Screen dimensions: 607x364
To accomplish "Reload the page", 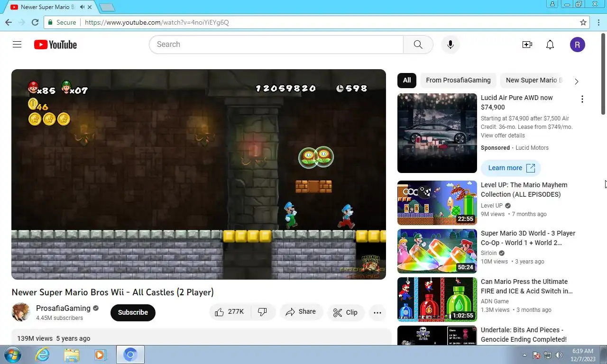I will coord(35,22).
